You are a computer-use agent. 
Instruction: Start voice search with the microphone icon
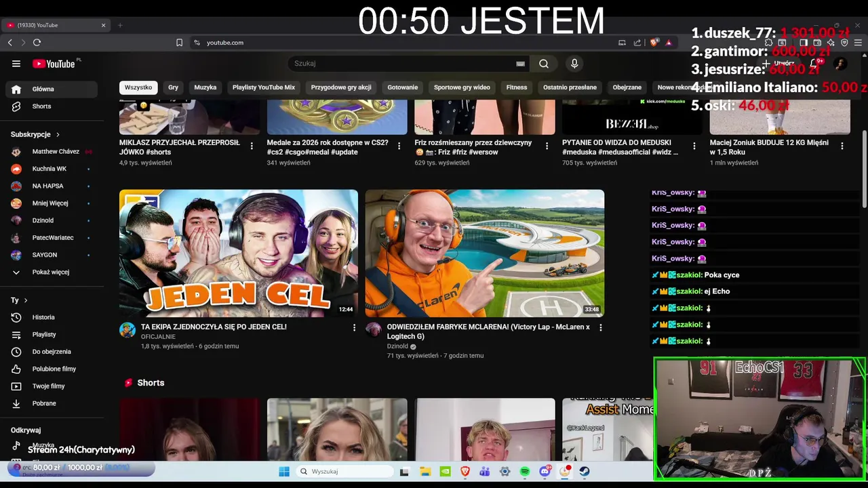tap(574, 64)
